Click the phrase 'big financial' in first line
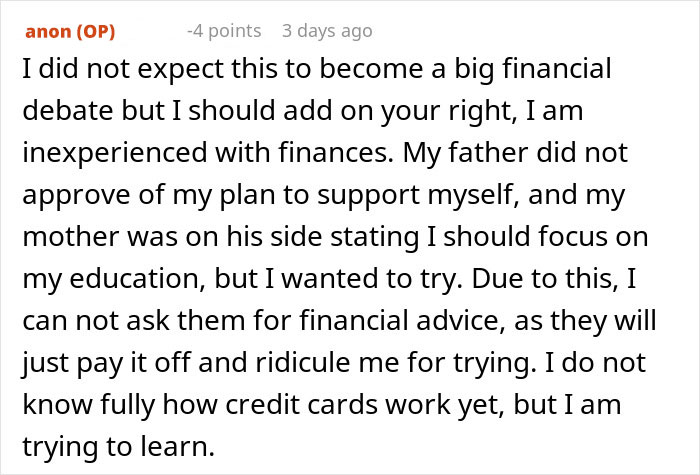This screenshot has height=475, width=700. (x=546, y=72)
